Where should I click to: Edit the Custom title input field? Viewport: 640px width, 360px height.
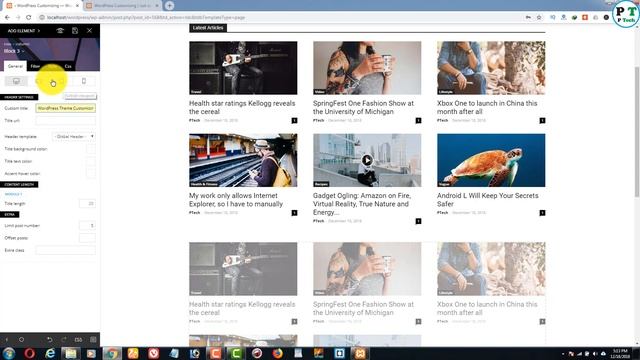66,108
